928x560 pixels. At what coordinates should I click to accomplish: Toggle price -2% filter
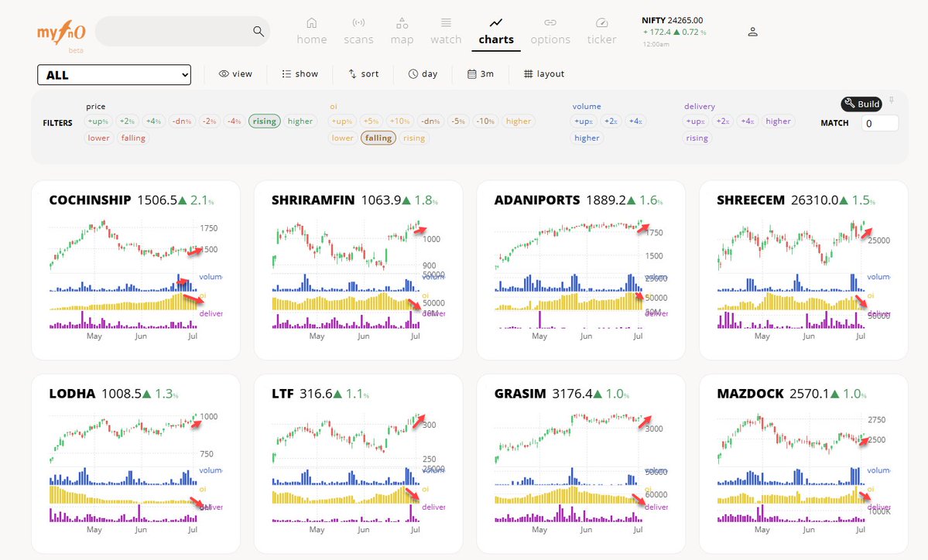tap(210, 121)
